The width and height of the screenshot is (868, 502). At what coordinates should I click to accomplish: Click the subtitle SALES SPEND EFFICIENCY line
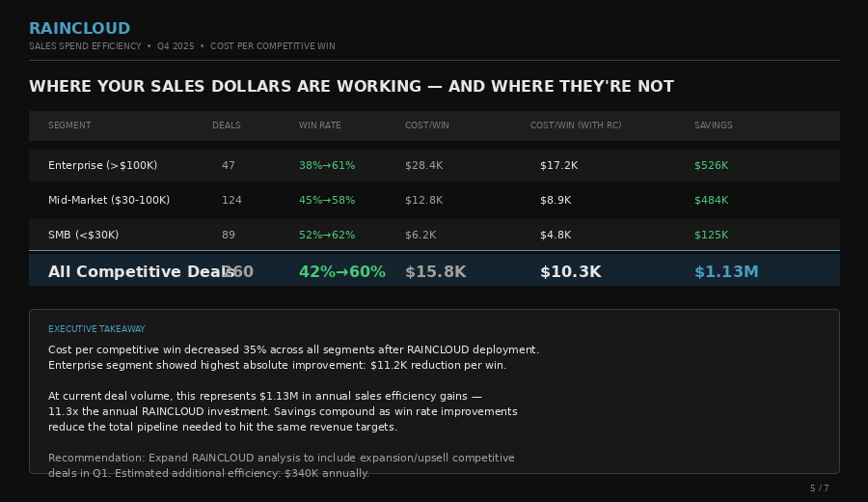coord(182,46)
